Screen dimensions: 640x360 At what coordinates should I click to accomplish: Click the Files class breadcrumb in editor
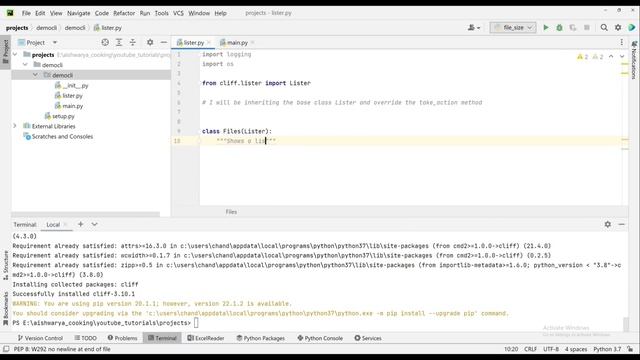point(231,211)
